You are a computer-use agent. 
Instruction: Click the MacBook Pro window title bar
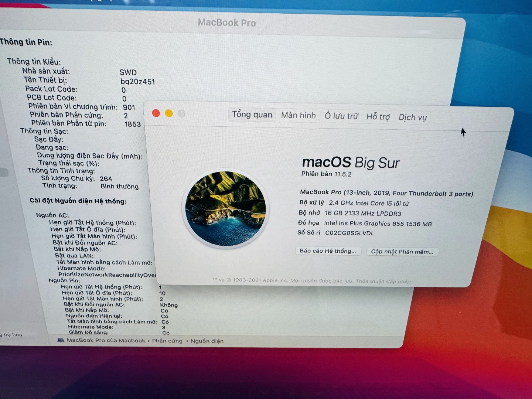(227, 23)
